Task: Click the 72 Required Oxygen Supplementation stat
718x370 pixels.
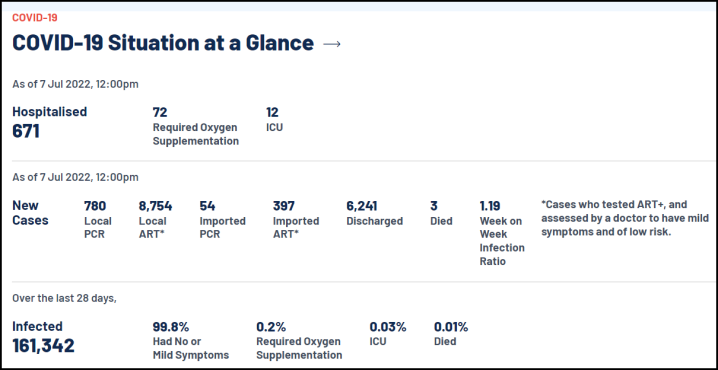Action: (x=196, y=126)
